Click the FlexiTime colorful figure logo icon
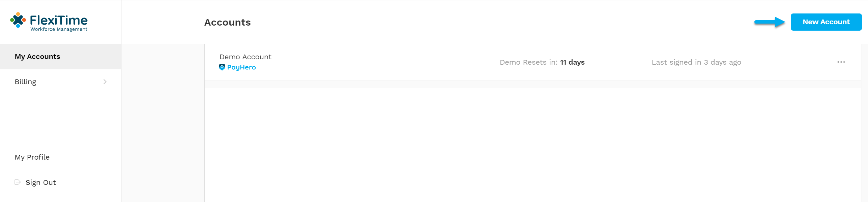This screenshot has width=868, height=202. tap(18, 20)
